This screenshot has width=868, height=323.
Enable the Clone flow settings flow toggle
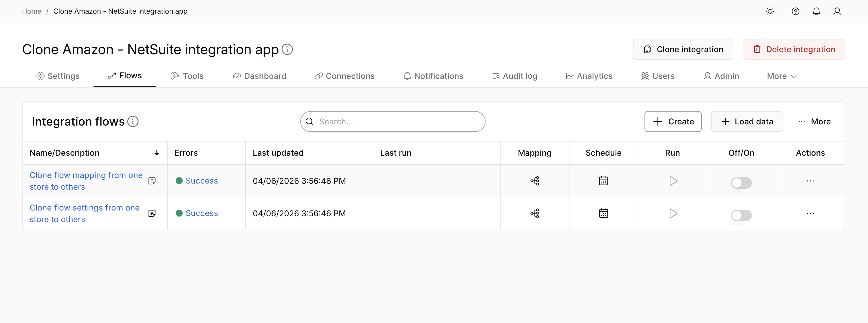[x=741, y=215]
